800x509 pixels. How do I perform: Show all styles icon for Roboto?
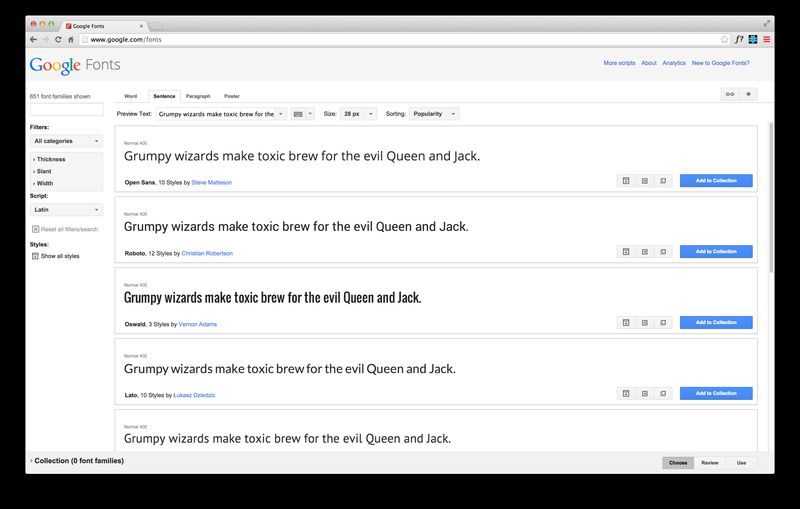626,251
